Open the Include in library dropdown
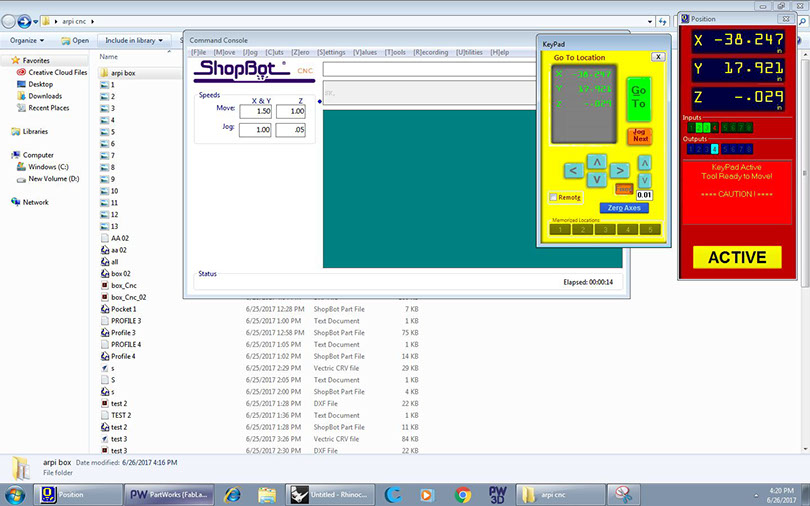 134,40
